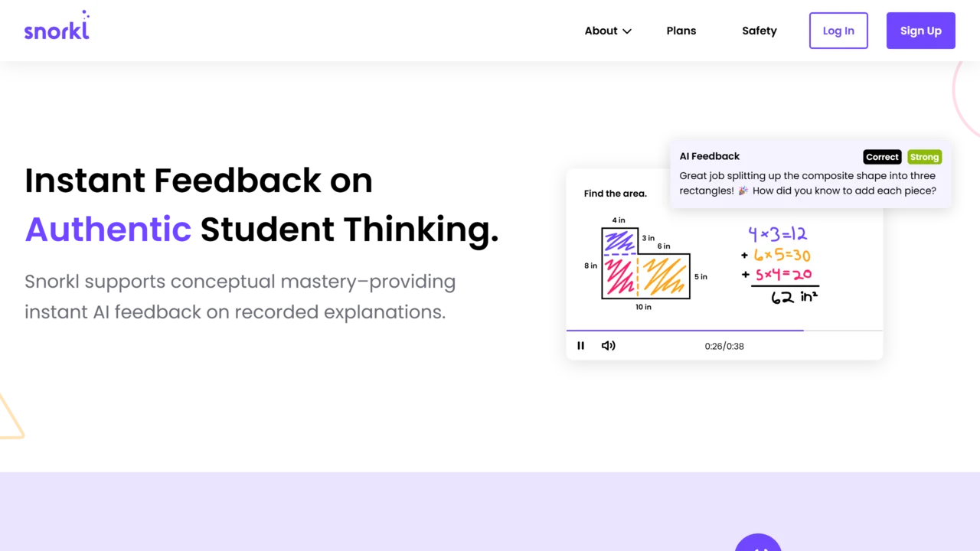This screenshot has width=980, height=551.
Task: Click the AI Feedback heading
Action: (x=710, y=156)
